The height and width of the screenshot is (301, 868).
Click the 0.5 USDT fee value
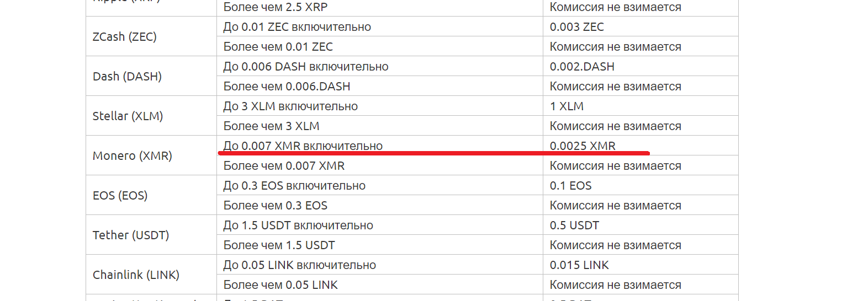tap(574, 225)
